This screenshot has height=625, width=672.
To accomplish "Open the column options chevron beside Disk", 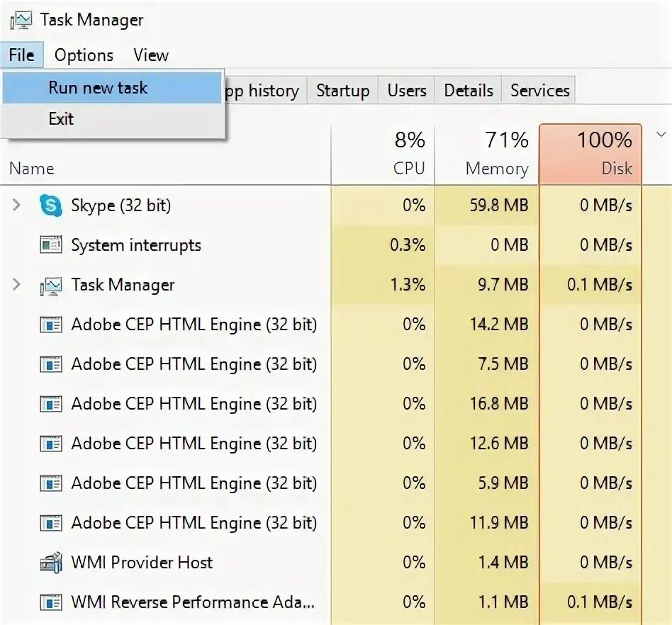I will (661, 135).
